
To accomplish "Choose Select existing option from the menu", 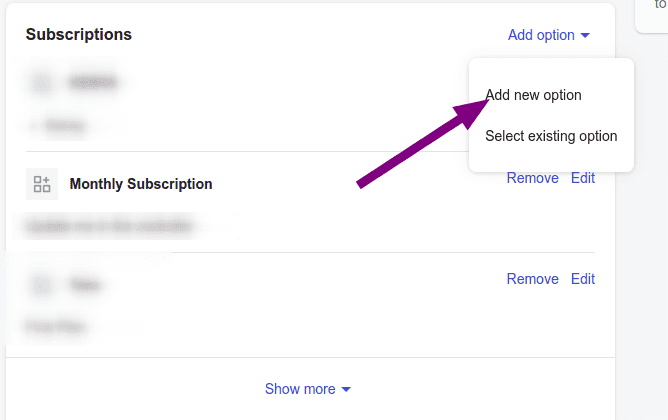I will 551,136.
